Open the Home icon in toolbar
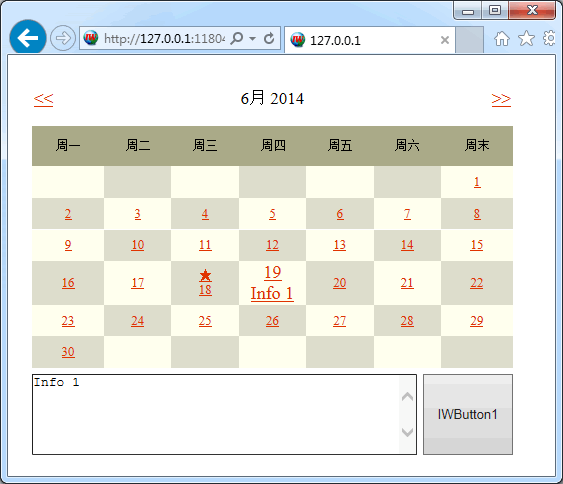The width and height of the screenshot is (563, 484). point(502,38)
